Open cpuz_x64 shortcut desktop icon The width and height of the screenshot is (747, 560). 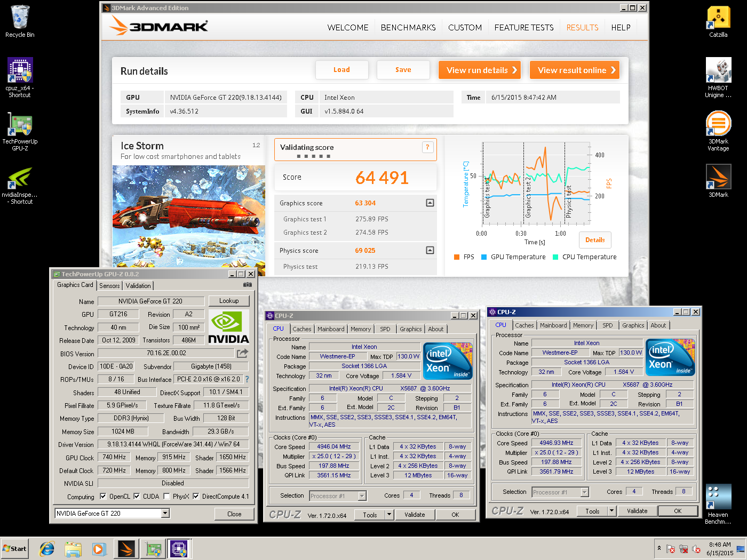pos(20,77)
